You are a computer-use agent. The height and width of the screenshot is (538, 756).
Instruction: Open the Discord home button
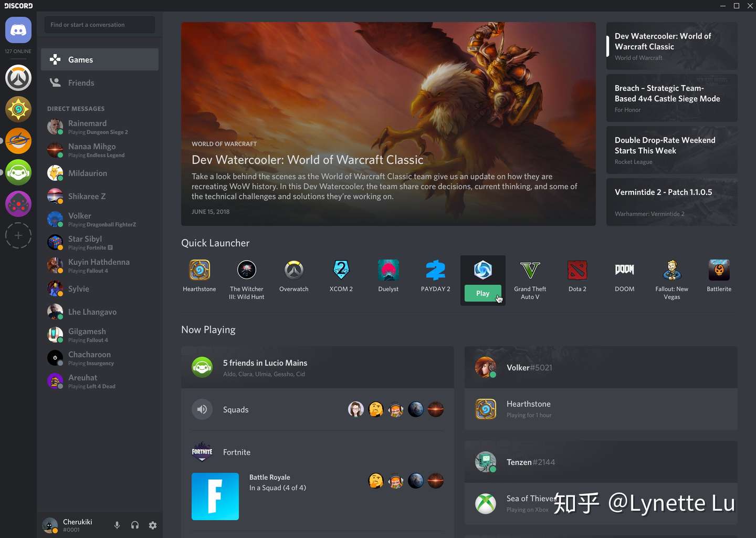point(18,30)
